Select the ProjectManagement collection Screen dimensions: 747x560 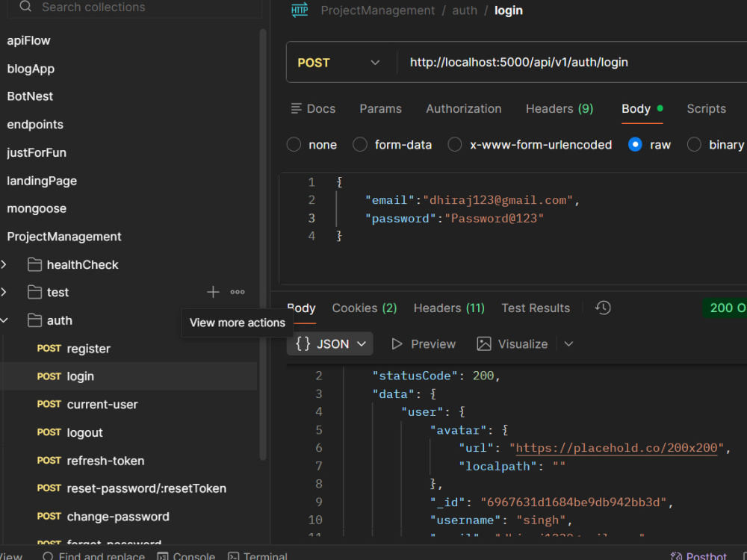(64, 237)
